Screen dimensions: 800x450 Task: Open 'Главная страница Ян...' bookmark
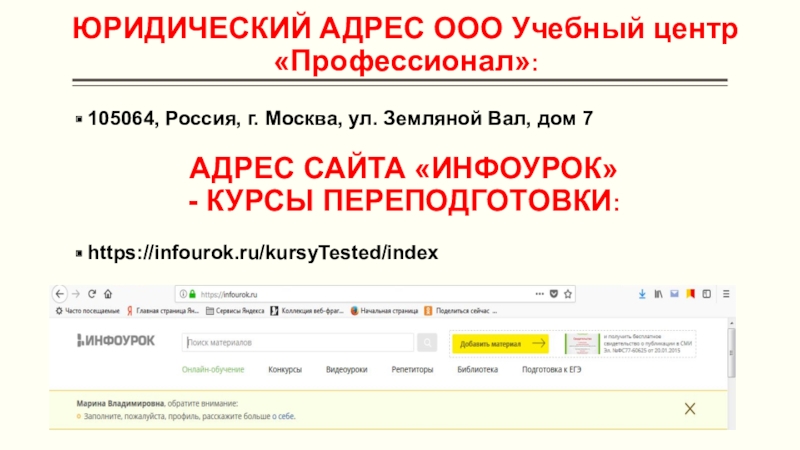(163, 311)
